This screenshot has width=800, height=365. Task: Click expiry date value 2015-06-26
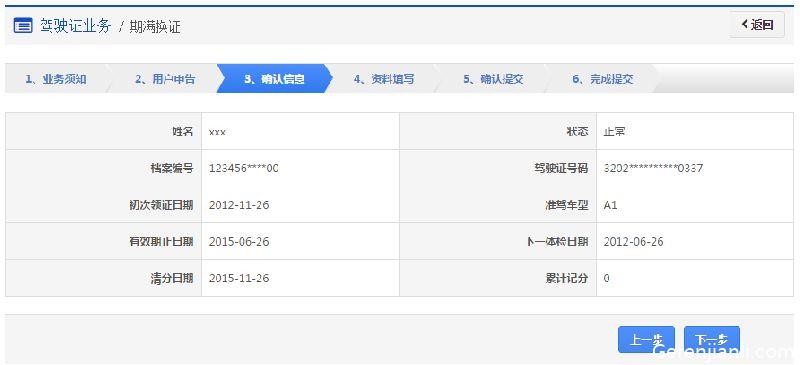click(x=239, y=241)
